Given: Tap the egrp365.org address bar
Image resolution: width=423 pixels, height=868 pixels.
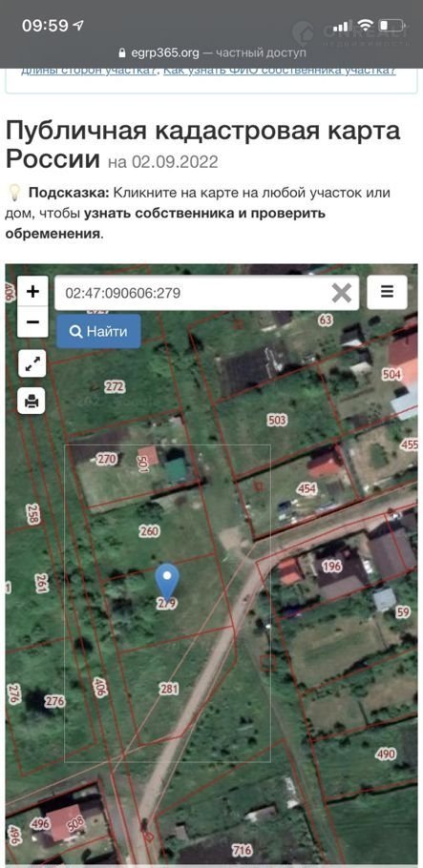Looking at the screenshot, I should pyautogui.click(x=211, y=53).
